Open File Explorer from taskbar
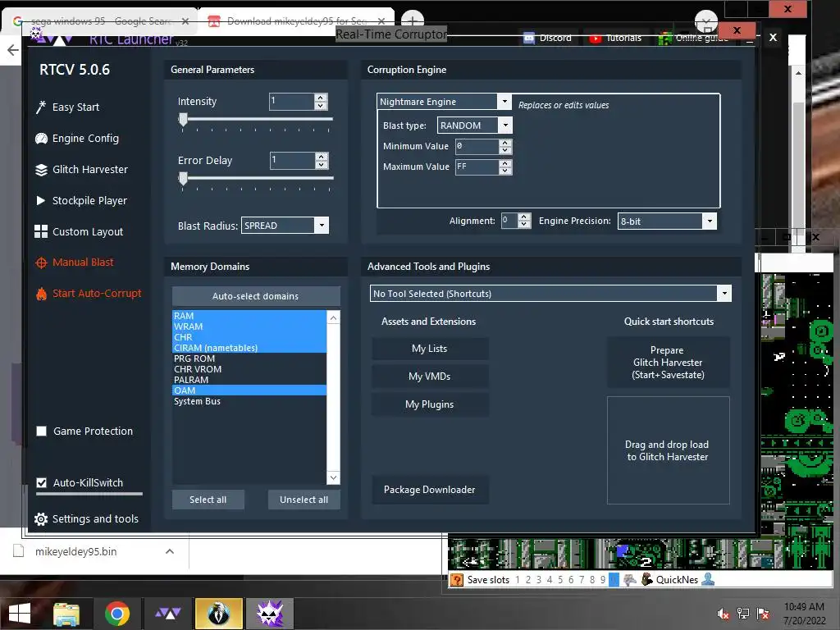840x630 pixels. [66, 614]
